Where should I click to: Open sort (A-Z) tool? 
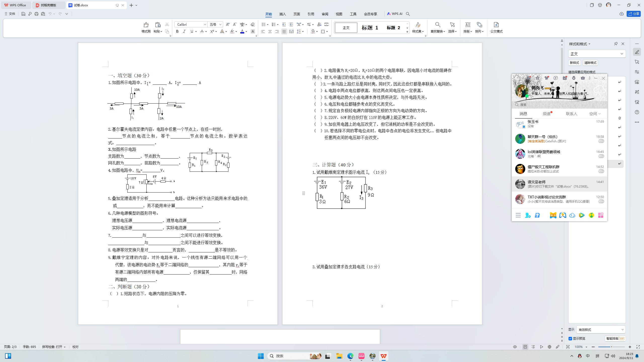coord(319,24)
